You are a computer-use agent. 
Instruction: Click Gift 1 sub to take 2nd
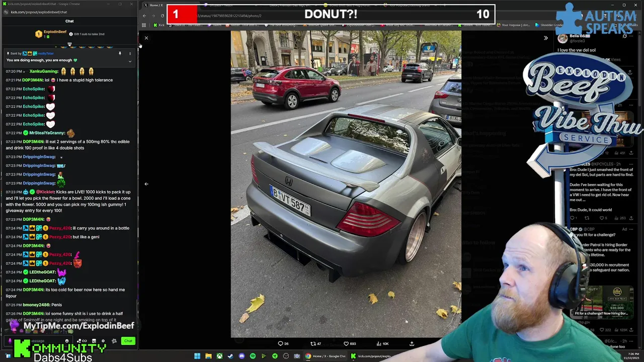coord(89,34)
